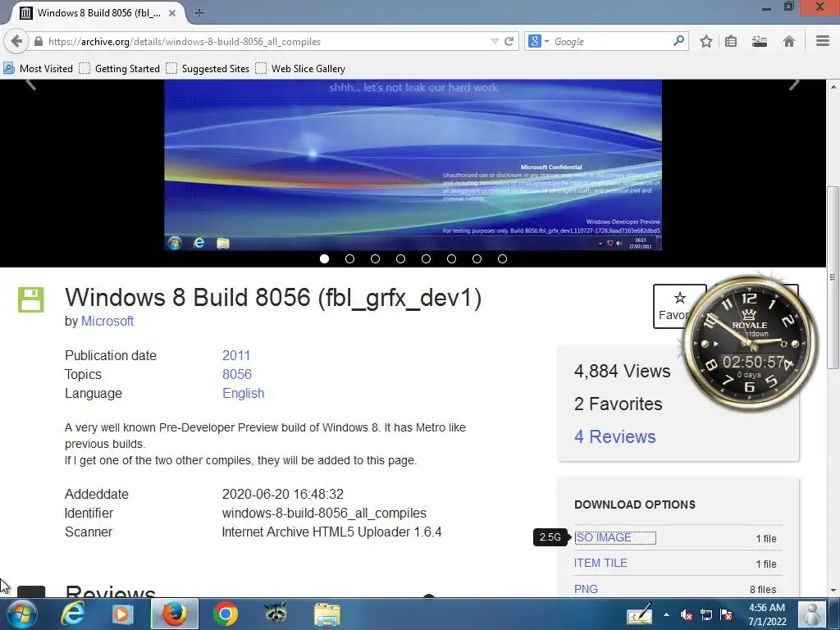
Task: Click the Firefox taskbar icon
Action: point(175,614)
